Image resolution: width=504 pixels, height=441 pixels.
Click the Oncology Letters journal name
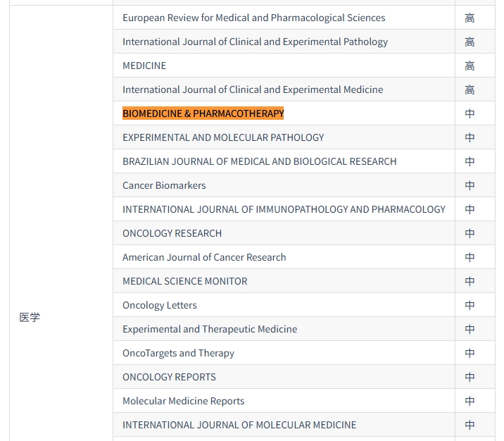pyautogui.click(x=159, y=305)
